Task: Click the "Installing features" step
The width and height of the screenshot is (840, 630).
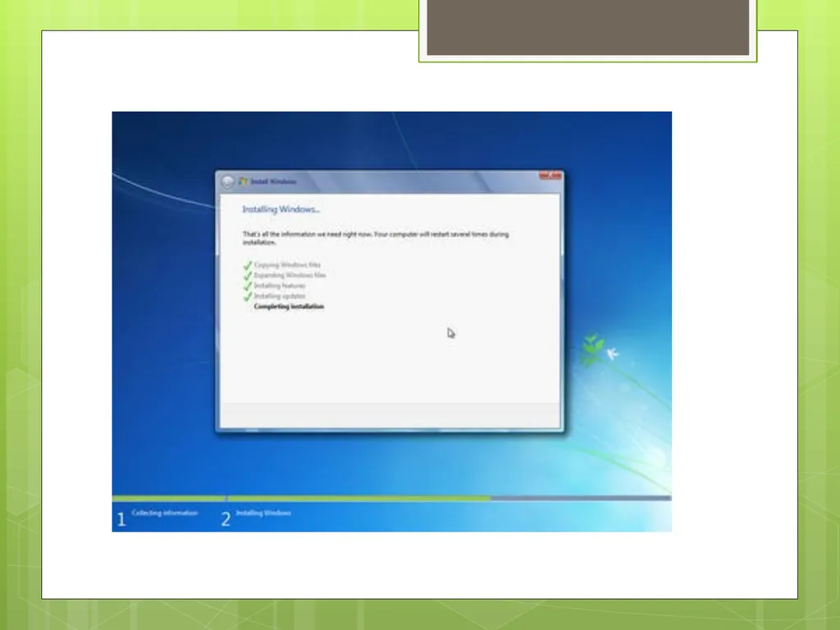Action: point(280,285)
